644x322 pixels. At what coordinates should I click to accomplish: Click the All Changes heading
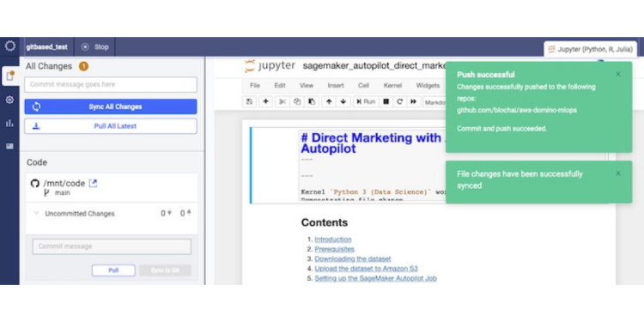(49, 66)
